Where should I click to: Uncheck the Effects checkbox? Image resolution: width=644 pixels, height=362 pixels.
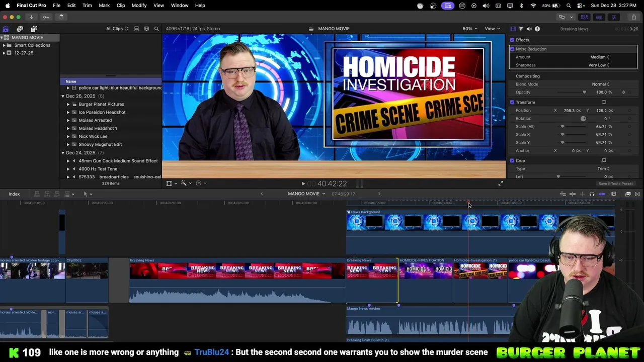click(x=512, y=40)
